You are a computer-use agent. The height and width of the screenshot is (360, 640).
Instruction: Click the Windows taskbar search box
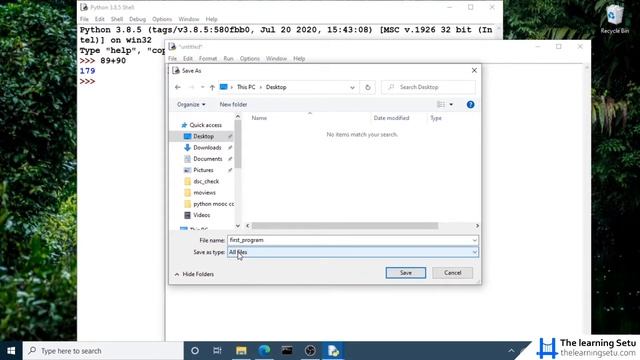pyautogui.click(x=103, y=351)
